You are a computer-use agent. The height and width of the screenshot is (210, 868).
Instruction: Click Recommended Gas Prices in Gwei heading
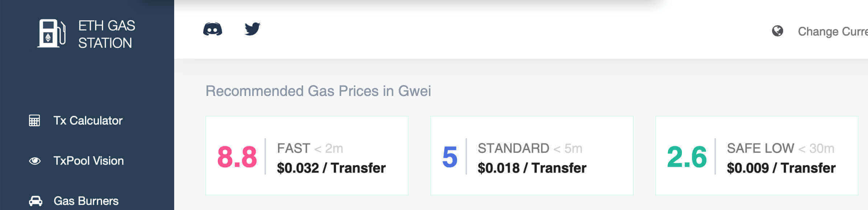click(x=318, y=91)
